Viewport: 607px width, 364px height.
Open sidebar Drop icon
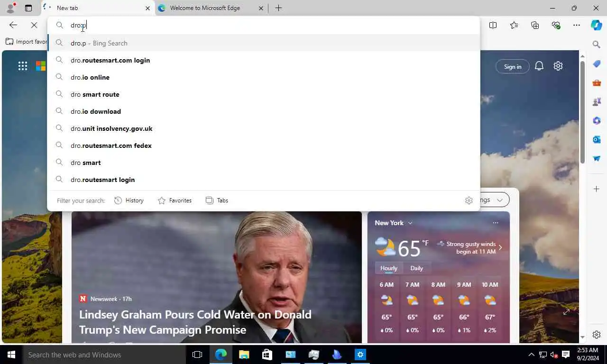coord(597,158)
